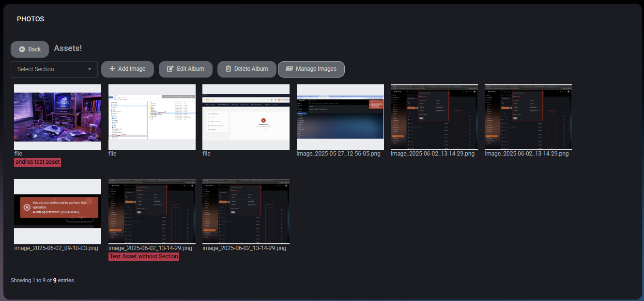
Task: Open the thumbnail with the red error circle
Action: 245,117
